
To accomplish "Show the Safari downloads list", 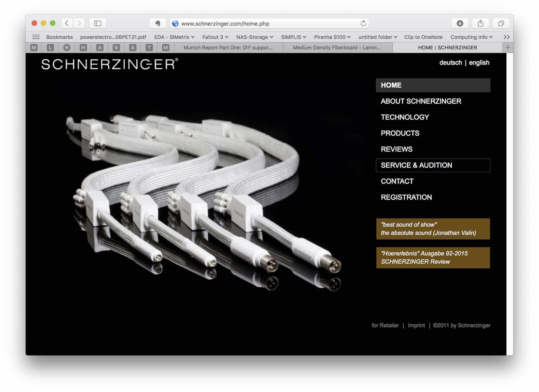I will click(460, 23).
